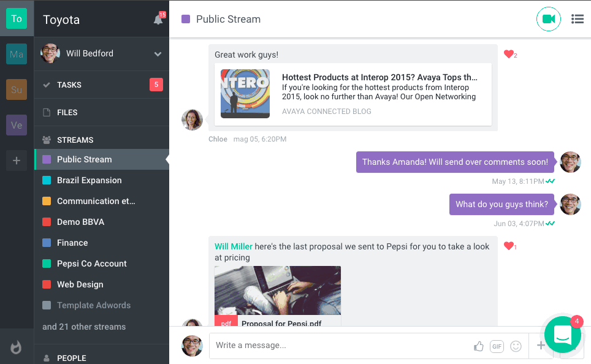Image resolution: width=591 pixels, height=364 pixels.
Task: Open the chat support bubble
Action: coord(562,335)
